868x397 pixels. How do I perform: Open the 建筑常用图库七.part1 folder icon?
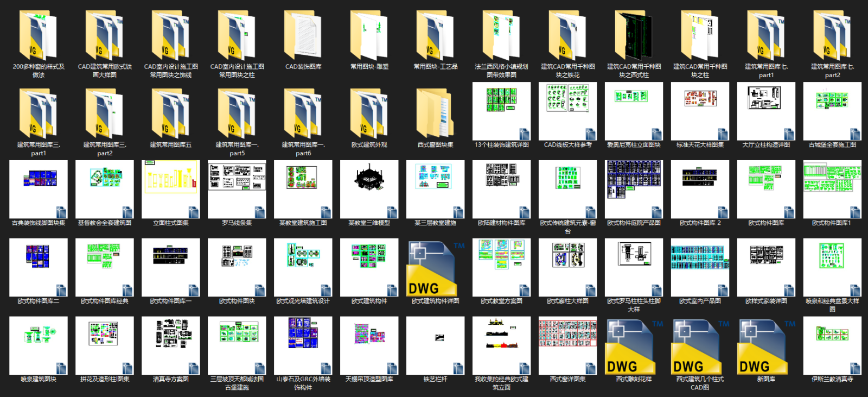[766, 34]
